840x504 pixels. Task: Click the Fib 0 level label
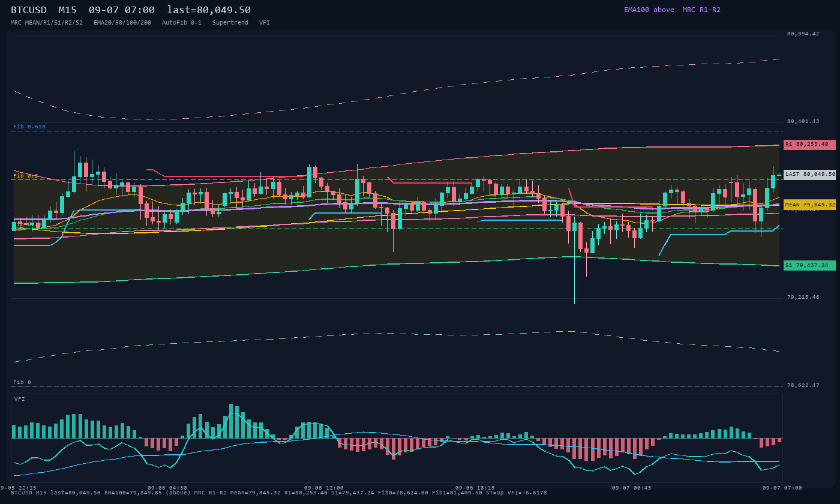(22, 382)
